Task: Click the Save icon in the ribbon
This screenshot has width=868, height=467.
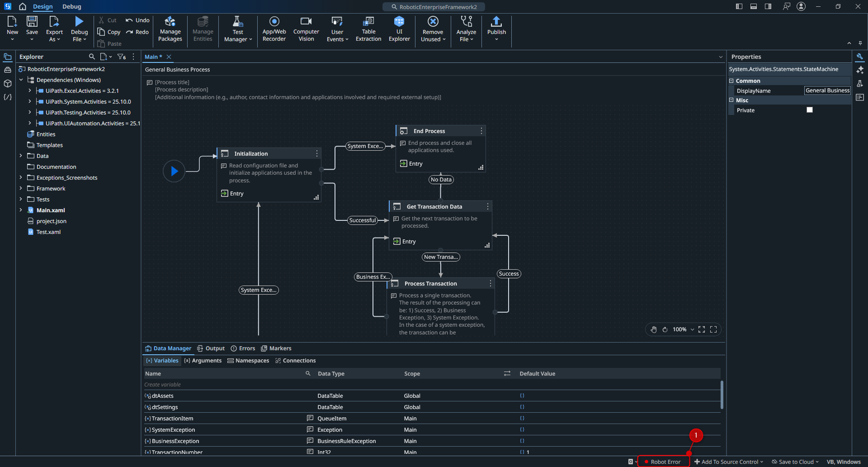Action: [32, 21]
